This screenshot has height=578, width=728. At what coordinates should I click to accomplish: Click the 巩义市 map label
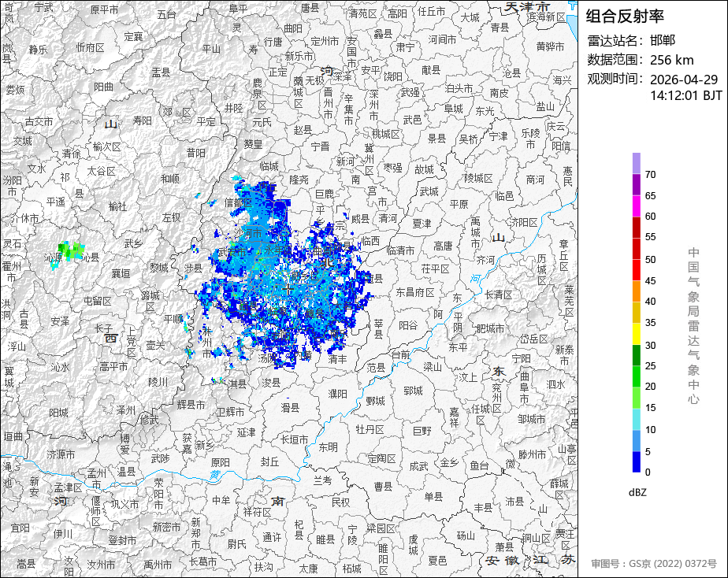tap(124, 504)
